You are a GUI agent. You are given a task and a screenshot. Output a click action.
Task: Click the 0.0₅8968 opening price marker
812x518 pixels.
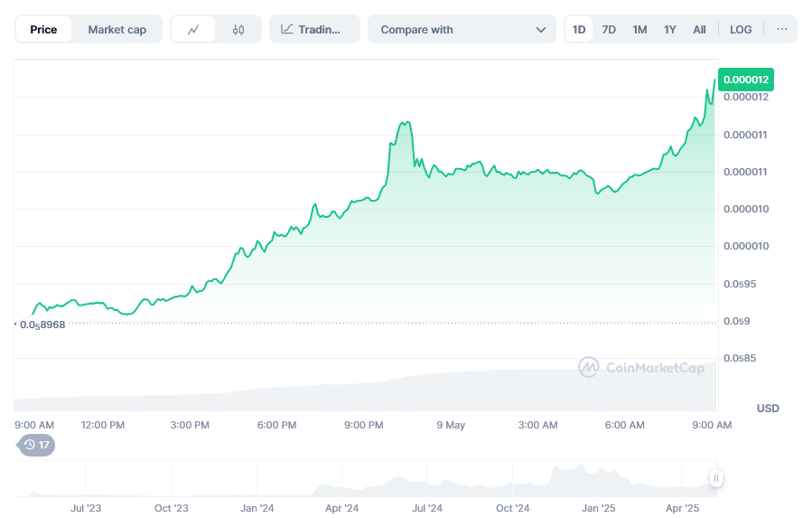coord(42,325)
